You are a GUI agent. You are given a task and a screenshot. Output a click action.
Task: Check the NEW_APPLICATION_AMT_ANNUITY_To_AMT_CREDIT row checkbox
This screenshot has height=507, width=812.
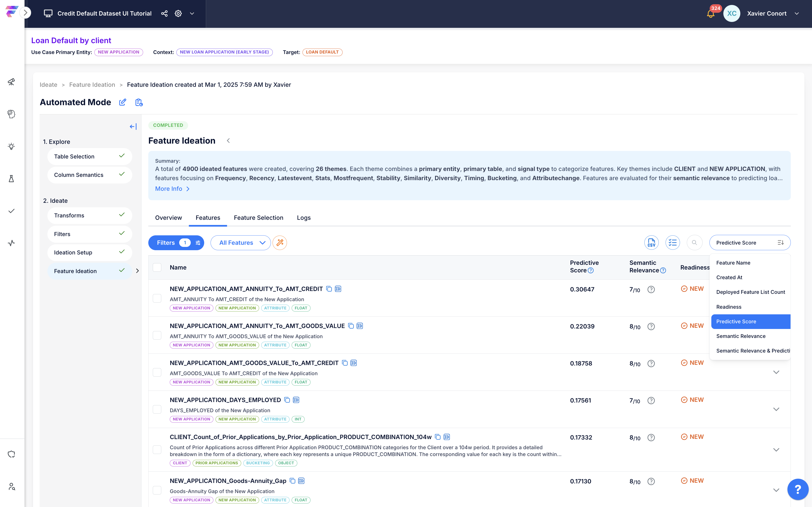point(157,298)
